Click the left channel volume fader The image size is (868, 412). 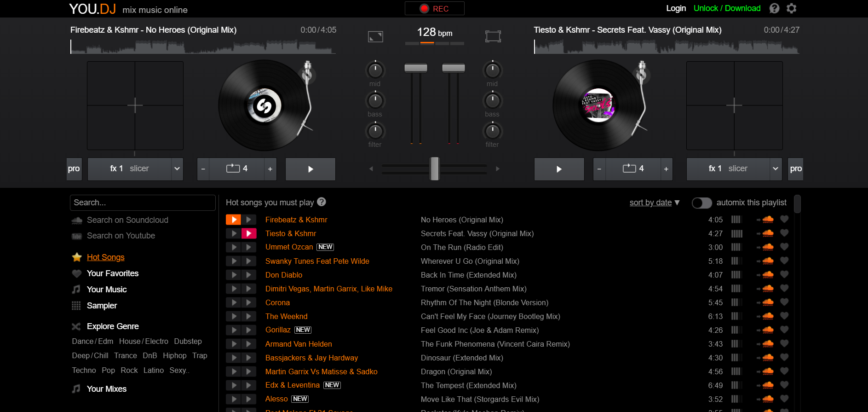[416, 68]
